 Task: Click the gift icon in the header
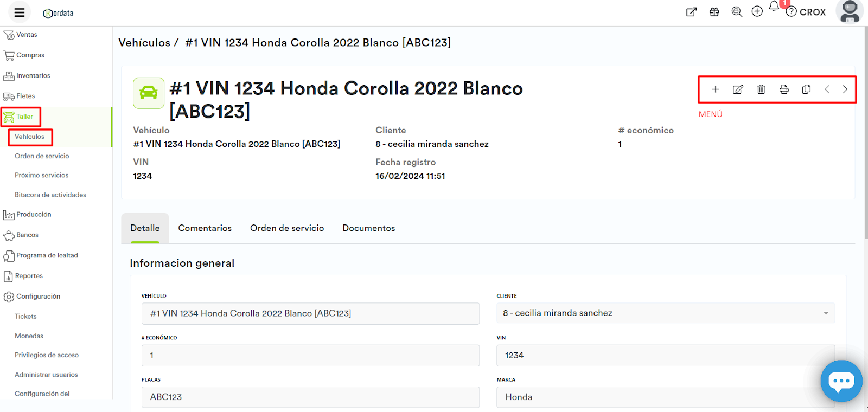tap(714, 12)
